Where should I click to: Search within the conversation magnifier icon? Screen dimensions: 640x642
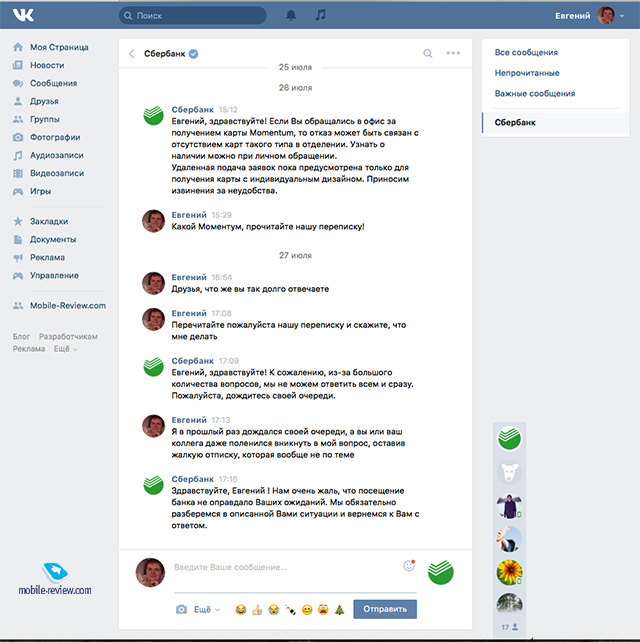pyautogui.click(x=427, y=53)
